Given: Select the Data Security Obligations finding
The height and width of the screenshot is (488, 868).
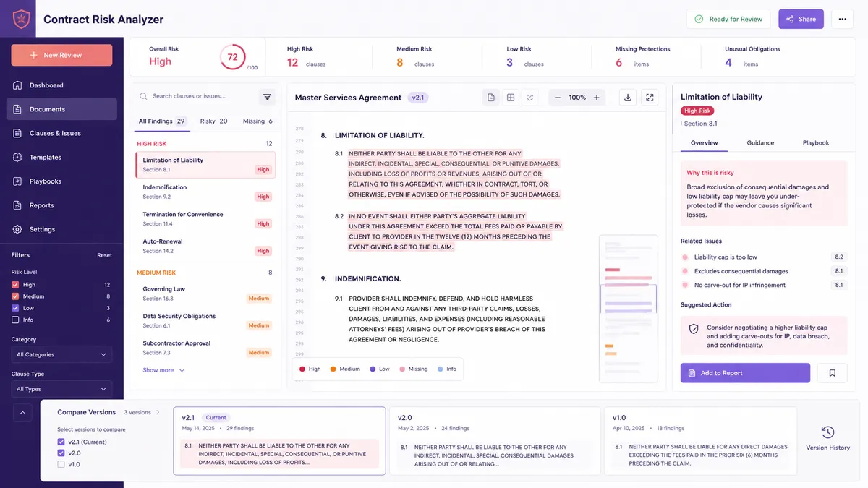Looking at the screenshot, I should pos(205,320).
